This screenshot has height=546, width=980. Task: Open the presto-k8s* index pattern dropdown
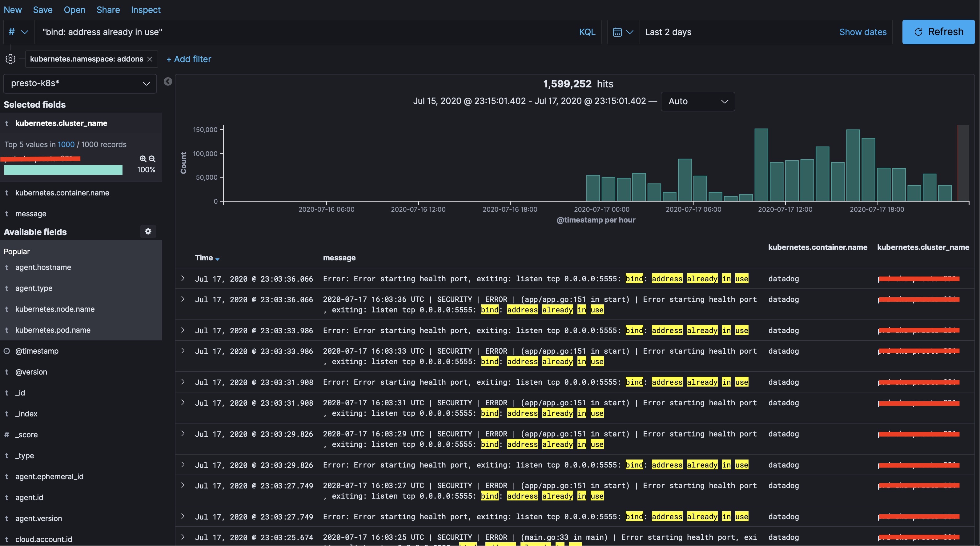[80, 83]
